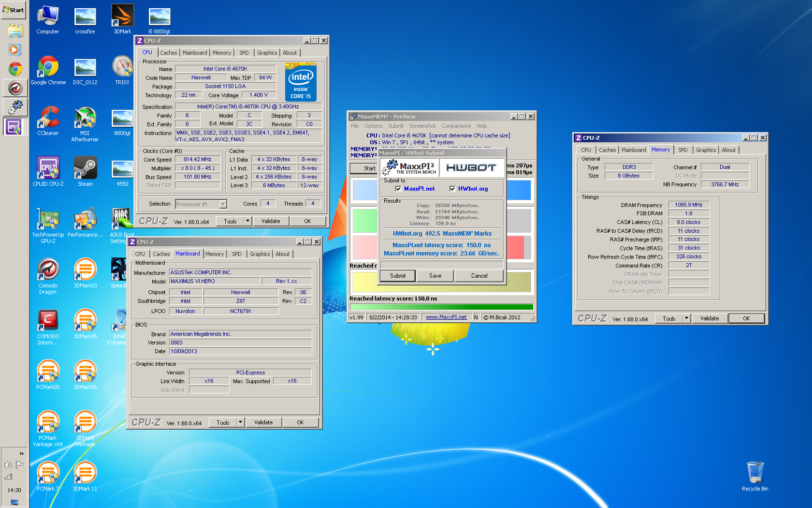The height and width of the screenshot is (508, 812).
Task: Open the Help menu in MaxxMEM²
Action: pos(481,126)
